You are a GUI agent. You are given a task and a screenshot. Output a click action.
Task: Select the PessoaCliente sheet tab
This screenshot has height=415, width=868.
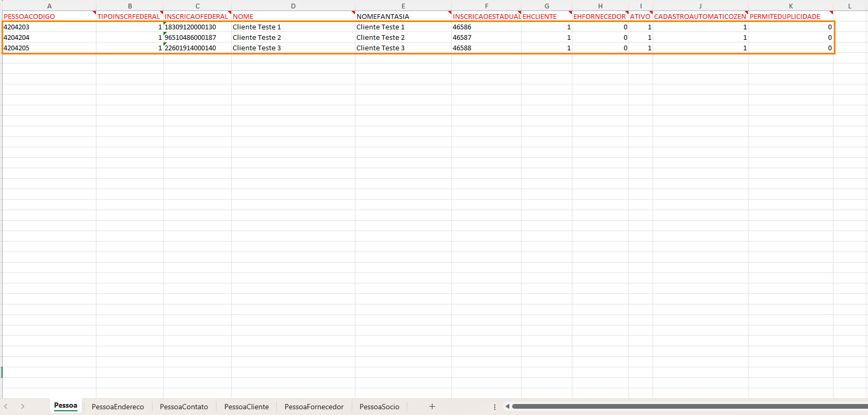point(246,407)
